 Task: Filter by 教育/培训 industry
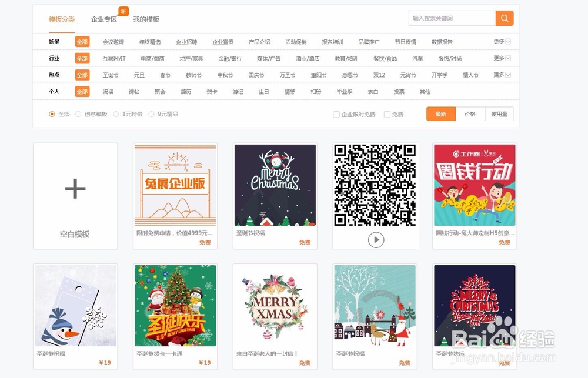click(x=346, y=59)
